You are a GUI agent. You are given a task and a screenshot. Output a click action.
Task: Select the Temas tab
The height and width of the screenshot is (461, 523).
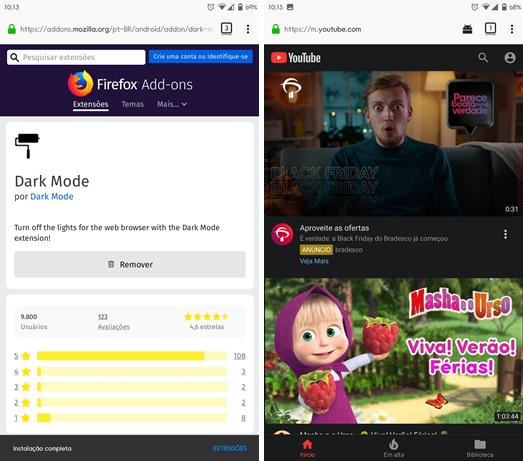pyautogui.click(x=132, y=104)
